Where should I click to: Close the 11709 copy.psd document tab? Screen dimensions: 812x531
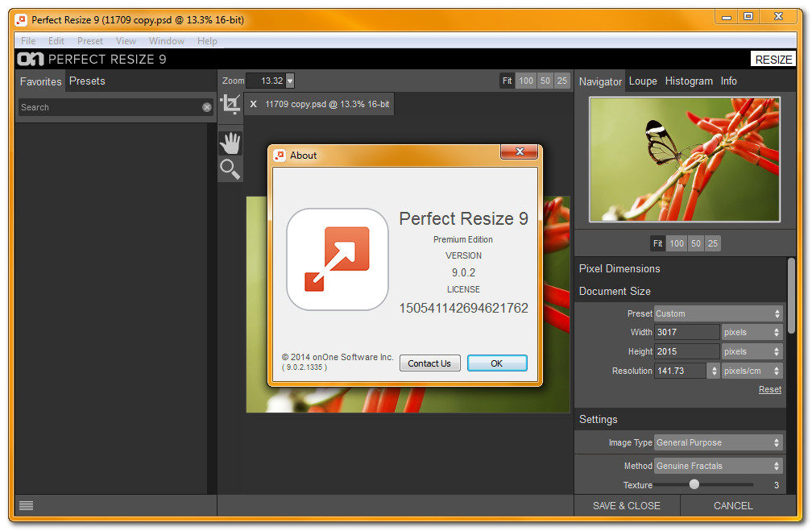pyautogui.click(x=253, y=104)
